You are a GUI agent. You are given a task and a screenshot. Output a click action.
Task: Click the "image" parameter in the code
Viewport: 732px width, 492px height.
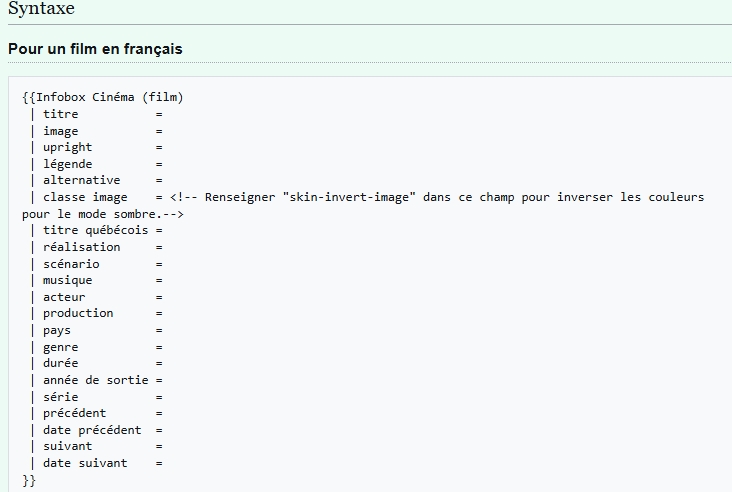tap(60, 131)
